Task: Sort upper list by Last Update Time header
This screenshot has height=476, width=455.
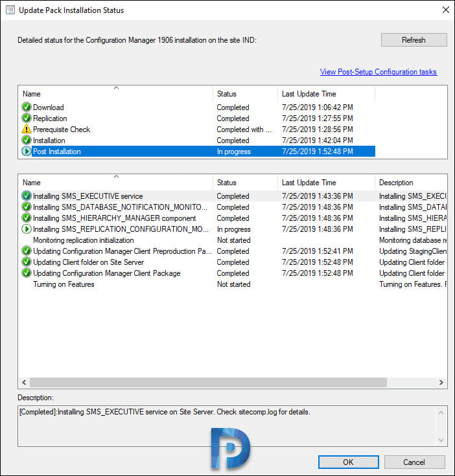Action: pyautogui.click(x=326, y=94)
